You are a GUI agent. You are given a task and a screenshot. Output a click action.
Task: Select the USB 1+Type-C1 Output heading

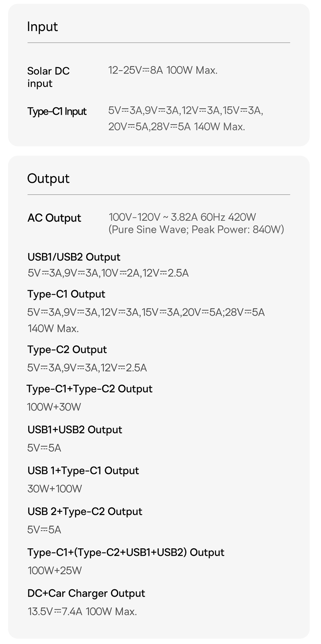coord(83,471)
